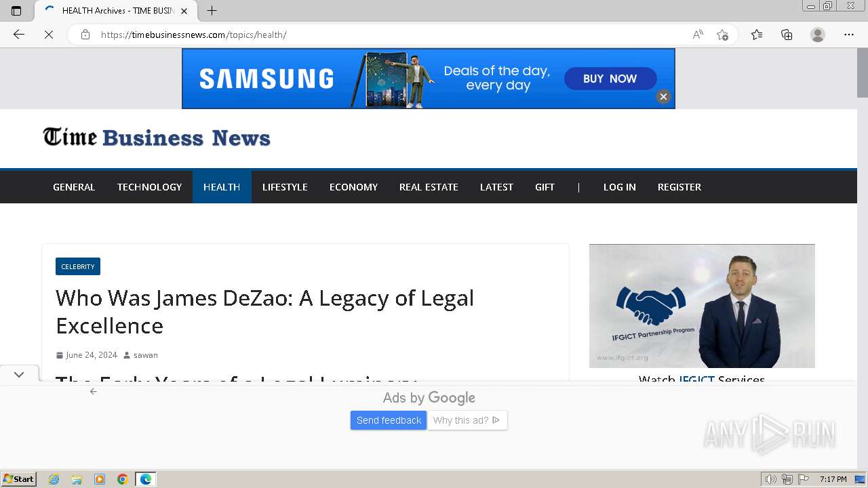Click the Time Business News logo
This screenshot has width=868, height=488.
[x=157, y=138]
